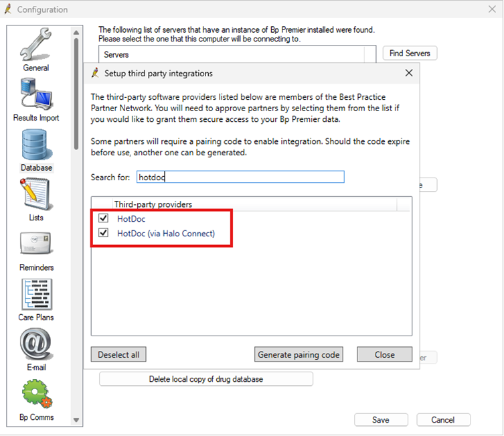Open the E-mail settings icon
This screenshot has height=436, width=504.
[36, 345]
